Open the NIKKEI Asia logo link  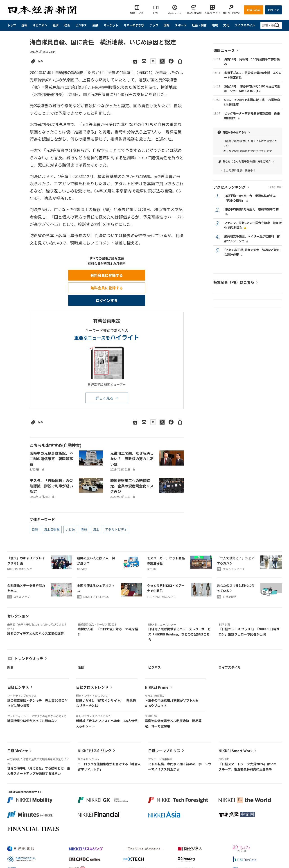[x=164, y=815]
